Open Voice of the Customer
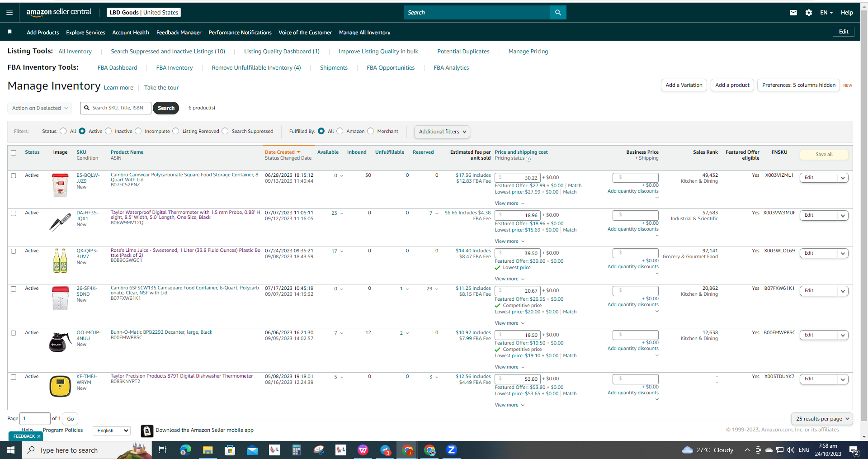The image size is (868, 459). 305,33
